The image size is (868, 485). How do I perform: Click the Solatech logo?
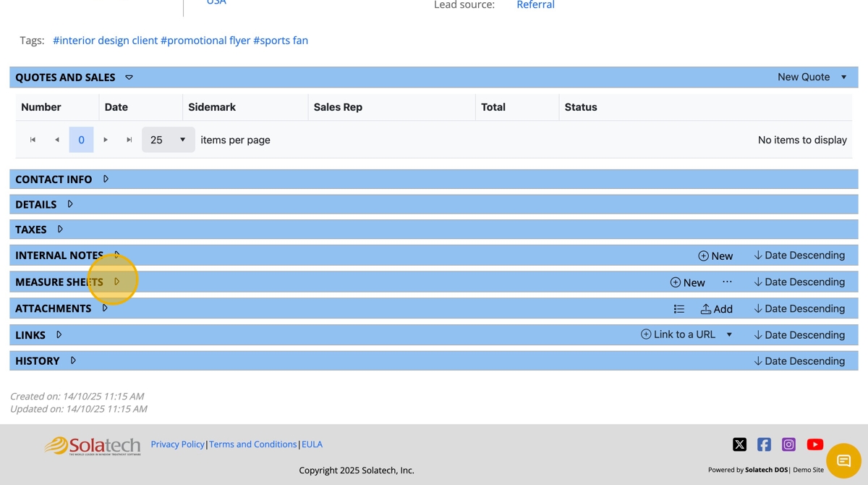point(93,445)
